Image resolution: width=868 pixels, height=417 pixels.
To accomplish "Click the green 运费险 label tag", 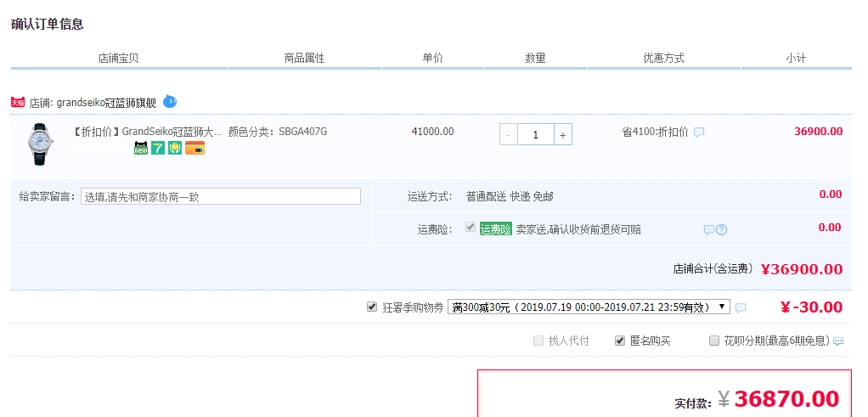I will tap(495, 229).
